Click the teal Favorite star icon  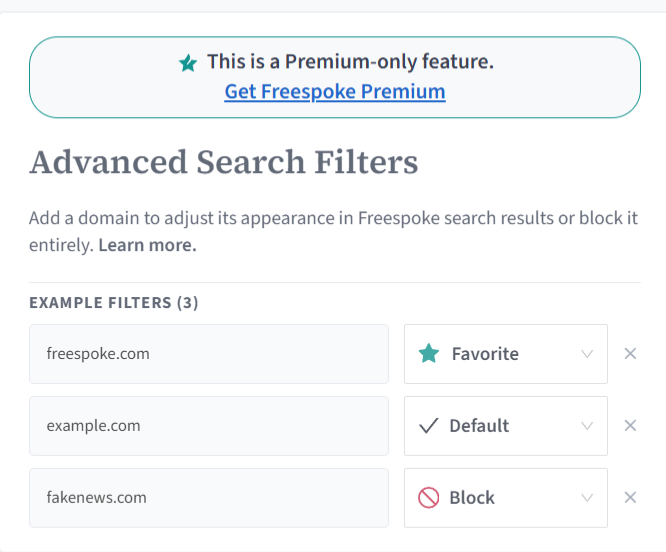[429, 354]
